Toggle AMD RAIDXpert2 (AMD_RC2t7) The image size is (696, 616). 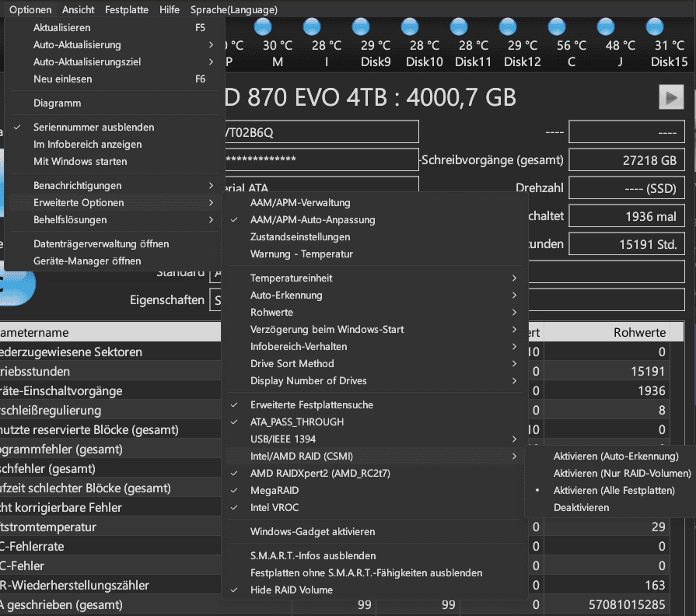click(x=374, y=473)
